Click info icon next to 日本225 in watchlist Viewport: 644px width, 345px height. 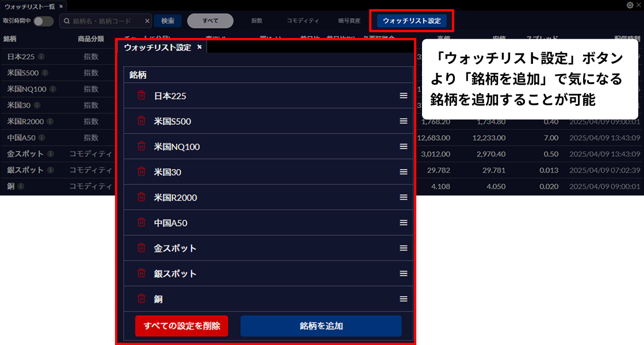41,57
